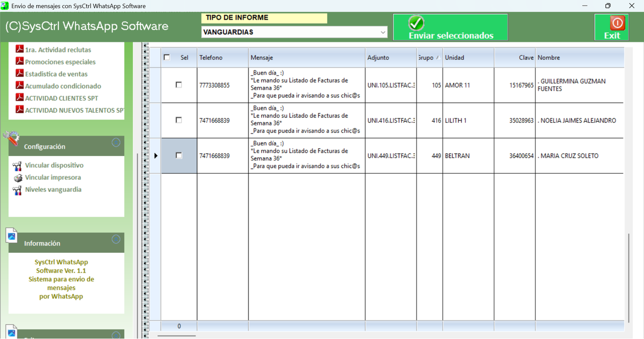
Task: Click the Vincular dispositivo tools icon
Action: 18,166
